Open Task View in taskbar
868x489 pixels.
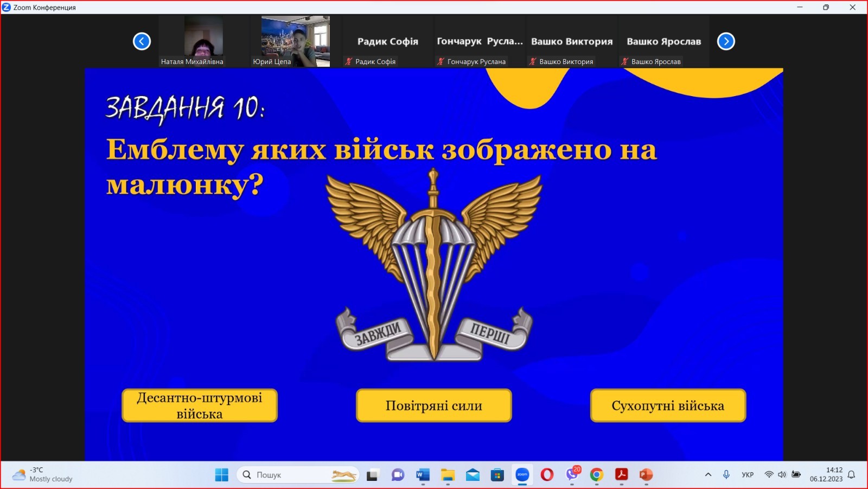click(x=372, y=475)
